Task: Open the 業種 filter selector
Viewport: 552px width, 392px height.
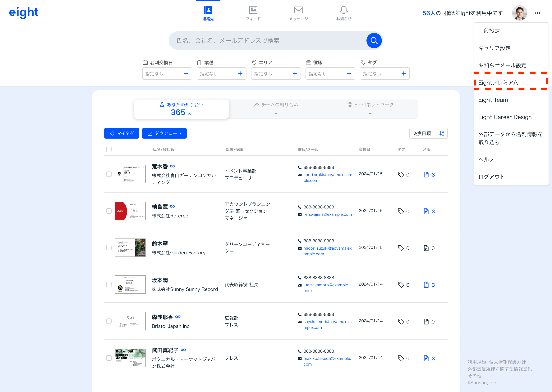Action: point(221,74)
